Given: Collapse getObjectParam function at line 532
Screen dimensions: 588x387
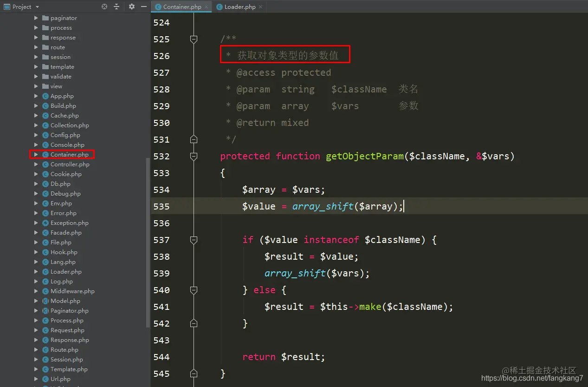Looking at the screenshot, I should pos(194,156).
